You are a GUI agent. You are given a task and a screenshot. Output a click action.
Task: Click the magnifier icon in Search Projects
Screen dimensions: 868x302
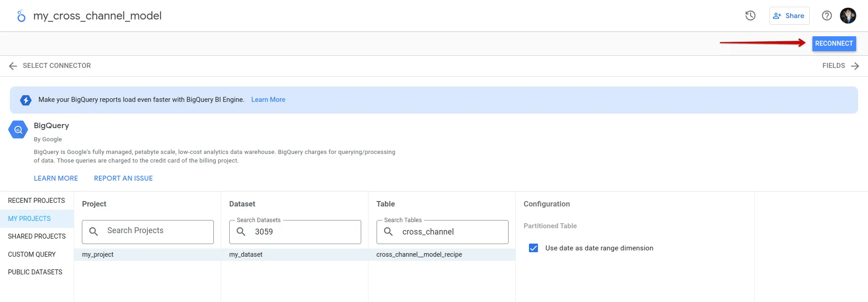point(94,232)
